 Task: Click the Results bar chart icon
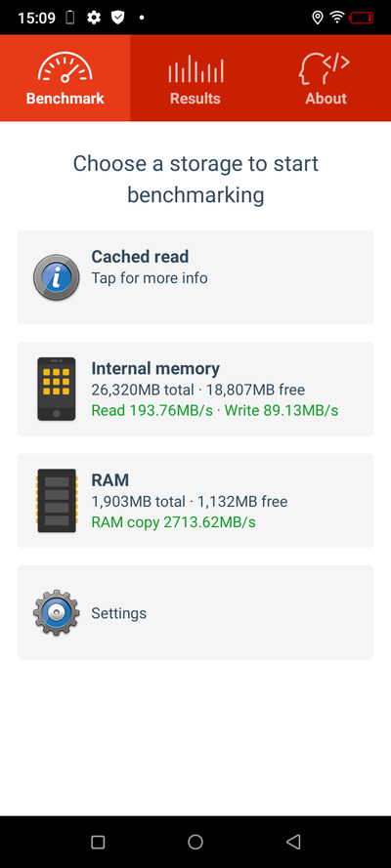[195, 68]
